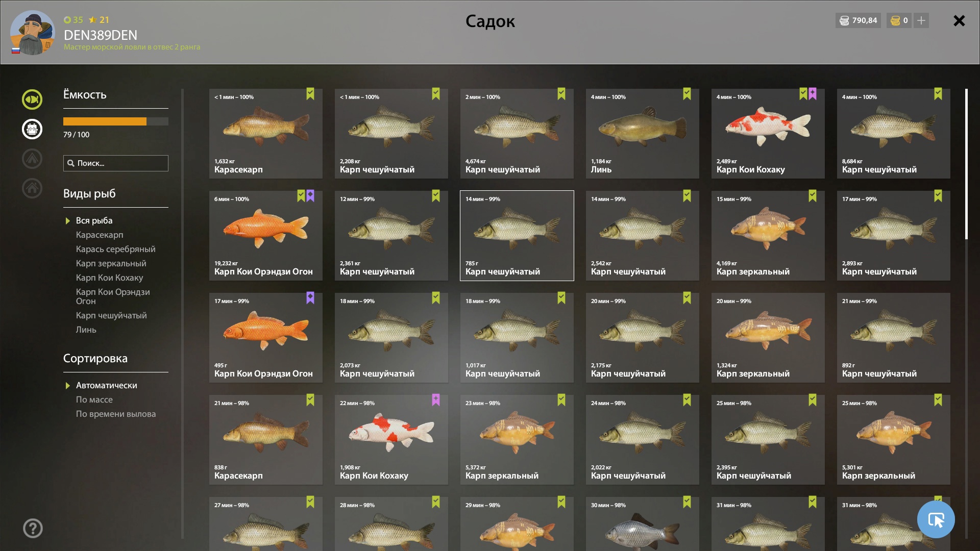Click the silver coins balance icon
980x551 pixels.
(x=844, y=20)
